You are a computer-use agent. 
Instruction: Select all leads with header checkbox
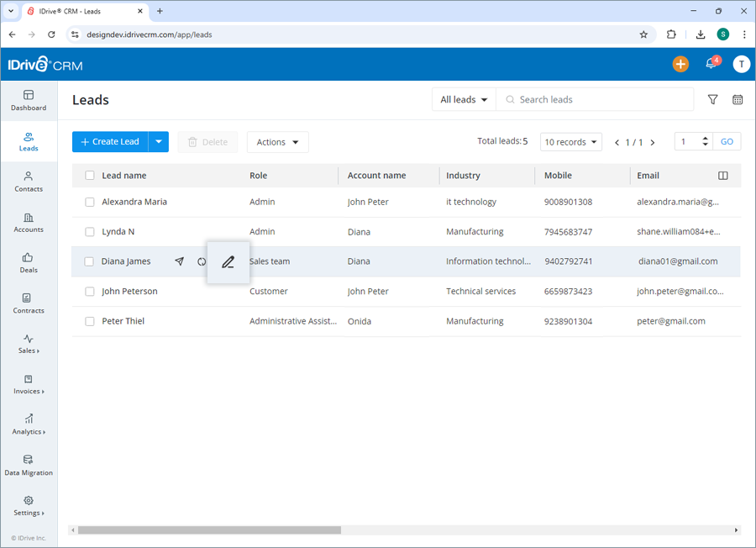tap(89, 175)
